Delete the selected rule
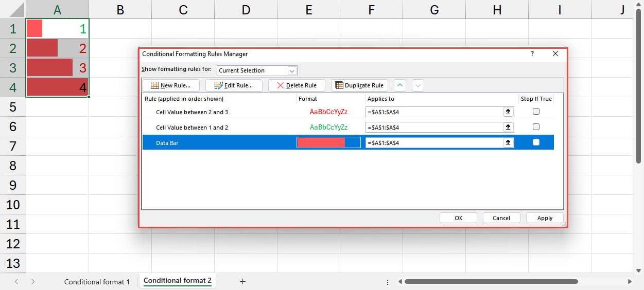Viewport: 644px width, 290px height. pos(297,85)
